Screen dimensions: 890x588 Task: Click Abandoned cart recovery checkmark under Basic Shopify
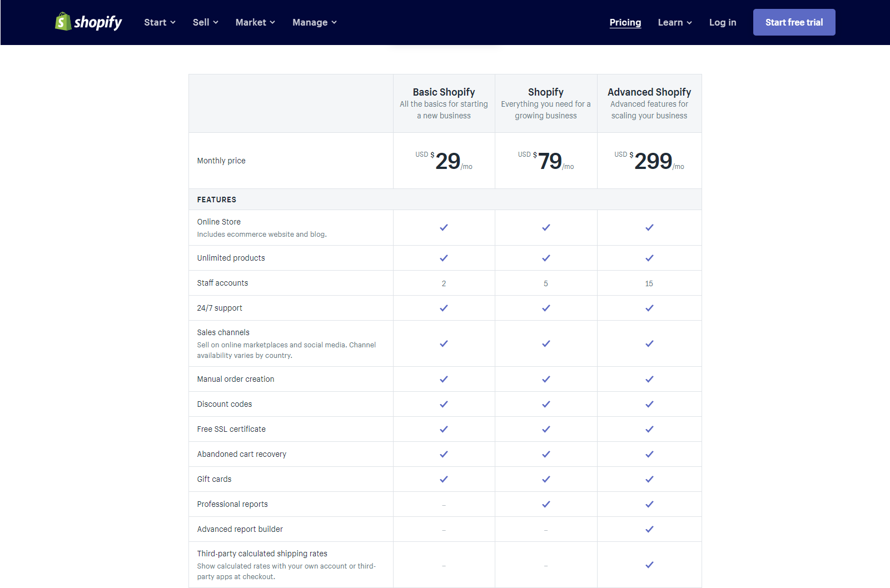tap(444, 454)
